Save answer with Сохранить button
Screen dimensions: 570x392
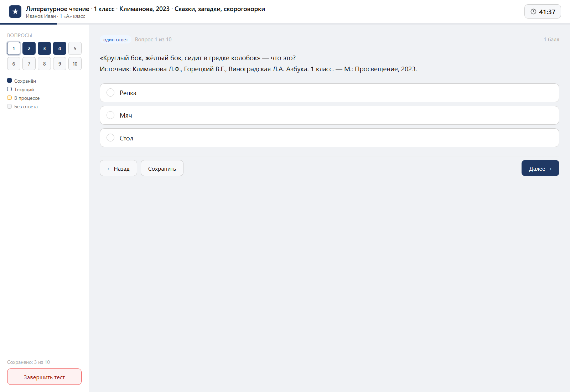click(x=162, y=168)
